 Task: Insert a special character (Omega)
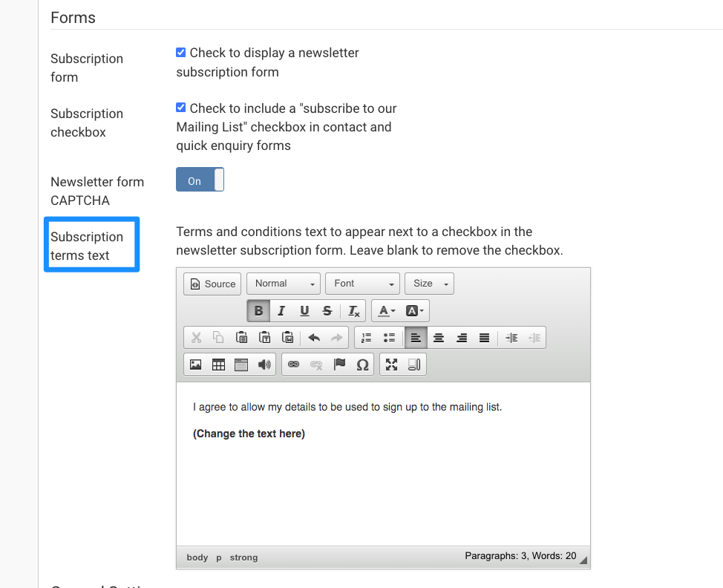362,365
